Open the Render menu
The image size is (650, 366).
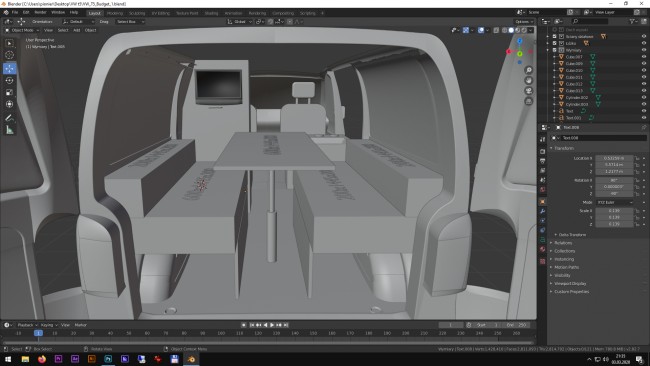[40, 12]
